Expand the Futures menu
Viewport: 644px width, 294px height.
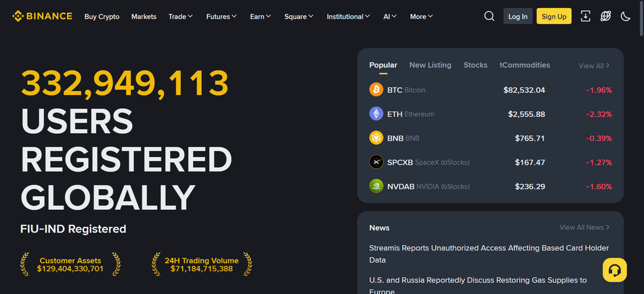click(x=221, y=16)
